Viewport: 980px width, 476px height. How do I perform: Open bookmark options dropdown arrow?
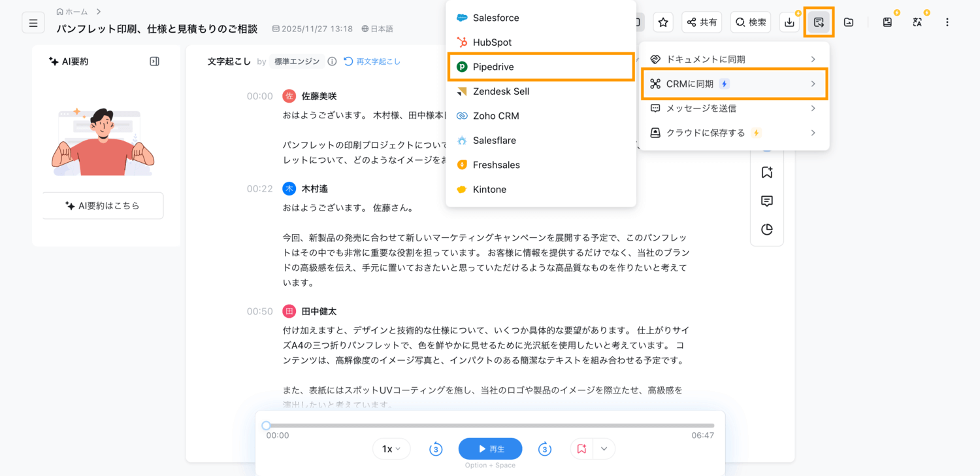click(604, 449)
